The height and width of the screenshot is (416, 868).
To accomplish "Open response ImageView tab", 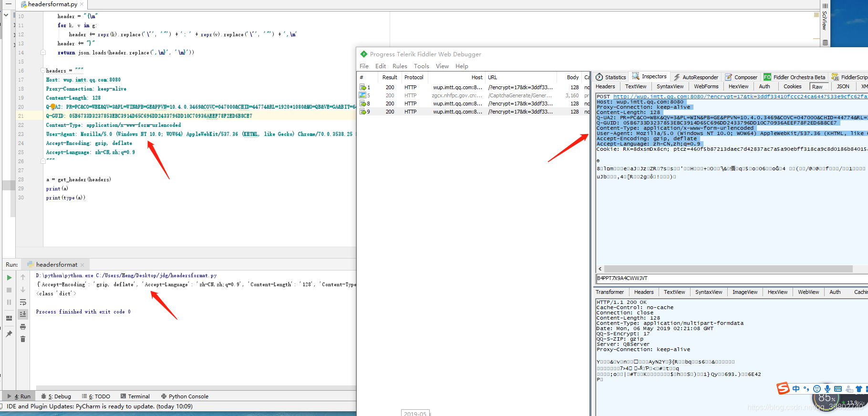I will (x=744, y=292).
